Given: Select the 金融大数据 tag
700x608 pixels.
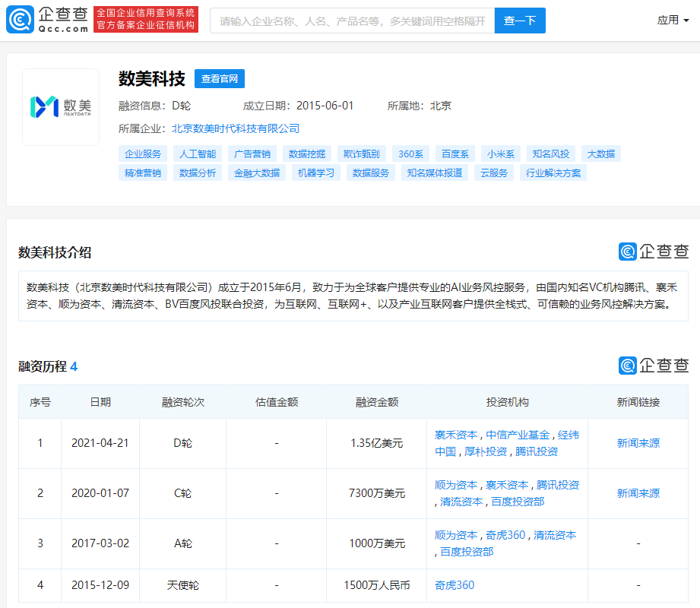Looking at the screenshot, I should (257, 173).
